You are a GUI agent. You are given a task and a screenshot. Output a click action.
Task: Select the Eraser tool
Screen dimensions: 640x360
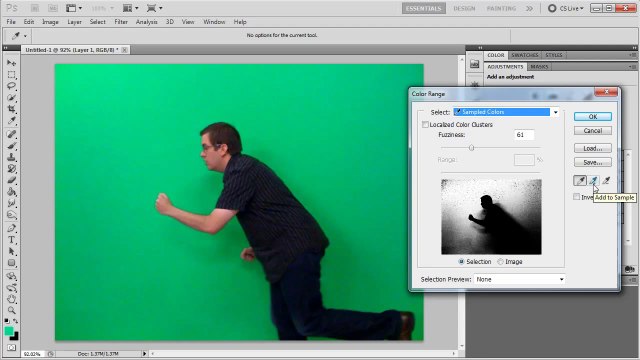pyautogui.click(x=11, y=180)
